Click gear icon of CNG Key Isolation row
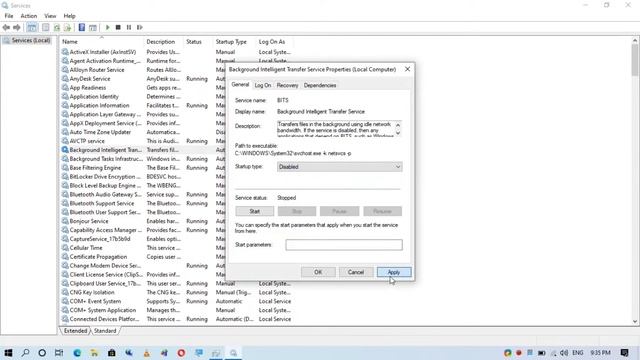The image size is (640, 360). point(65,292)
